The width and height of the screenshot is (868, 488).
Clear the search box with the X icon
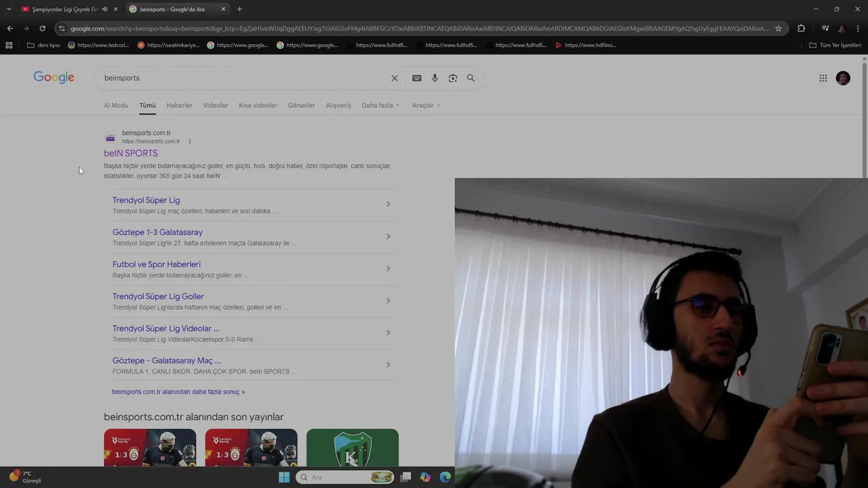pos(395,78)
